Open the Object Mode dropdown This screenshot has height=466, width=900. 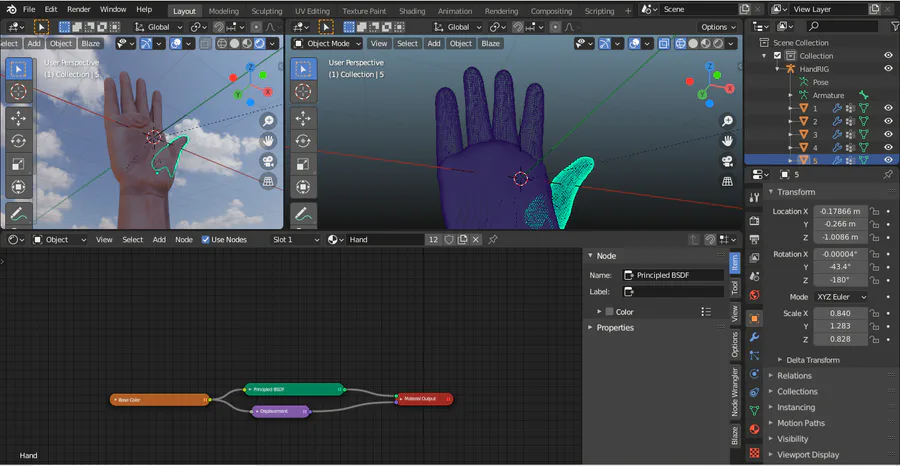coord(327,43)
